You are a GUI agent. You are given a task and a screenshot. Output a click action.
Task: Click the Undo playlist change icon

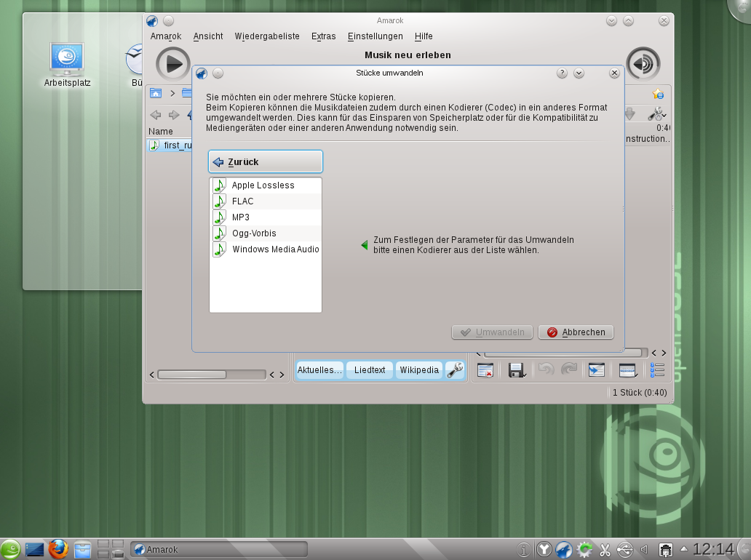pos(545,370)
